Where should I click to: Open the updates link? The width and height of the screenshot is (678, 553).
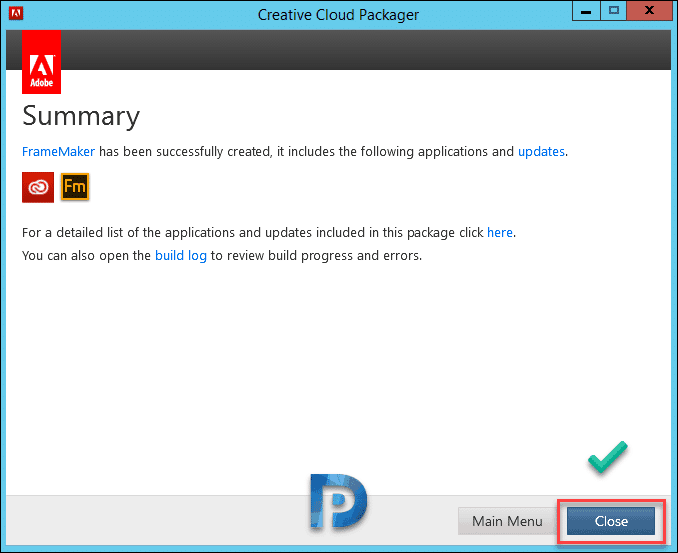(541, 152)
